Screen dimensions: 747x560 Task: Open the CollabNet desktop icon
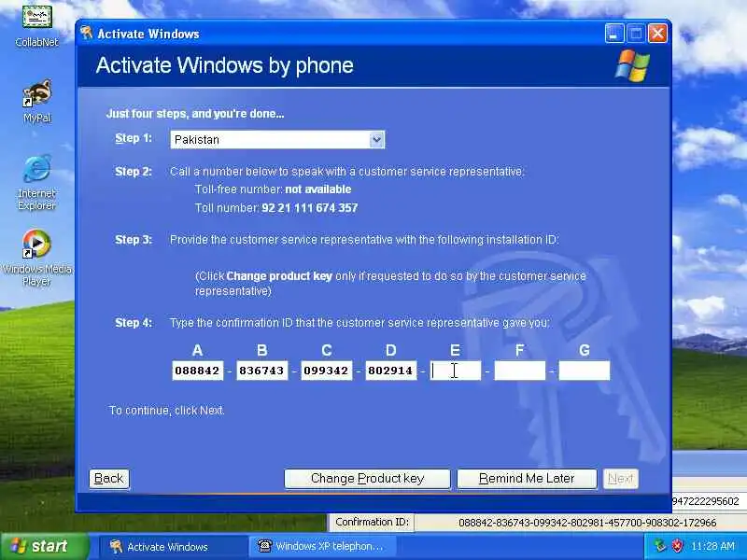[36, 25]
